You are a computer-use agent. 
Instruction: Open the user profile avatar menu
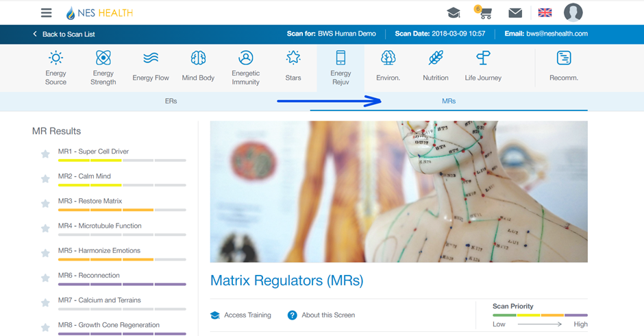click(573, 12)
